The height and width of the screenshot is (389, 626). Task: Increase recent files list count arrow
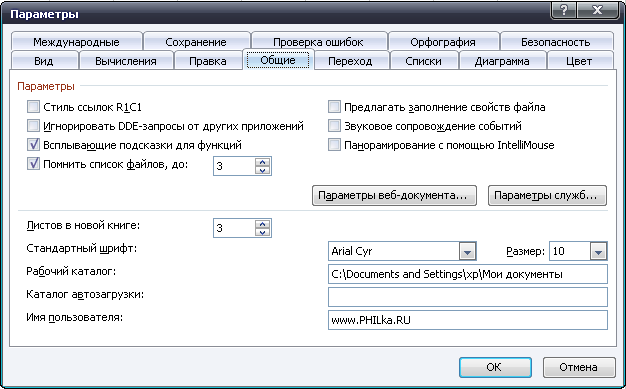(262, 162)
